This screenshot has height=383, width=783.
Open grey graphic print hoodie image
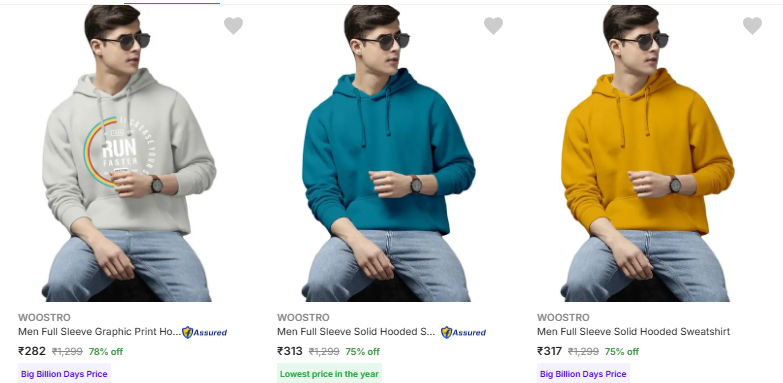point(129,153)
